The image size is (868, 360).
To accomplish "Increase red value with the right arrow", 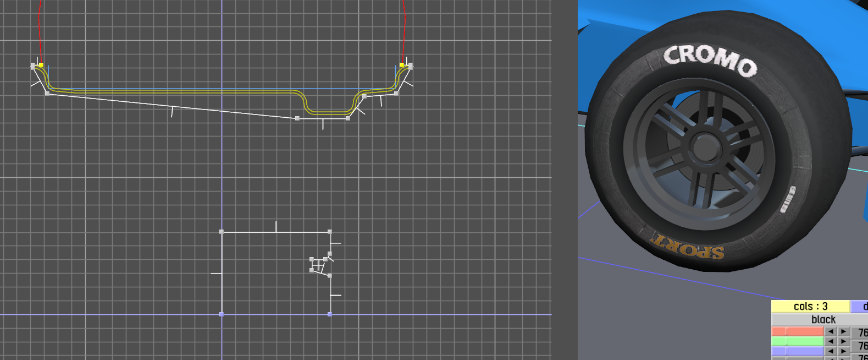I will click(843, 331).
